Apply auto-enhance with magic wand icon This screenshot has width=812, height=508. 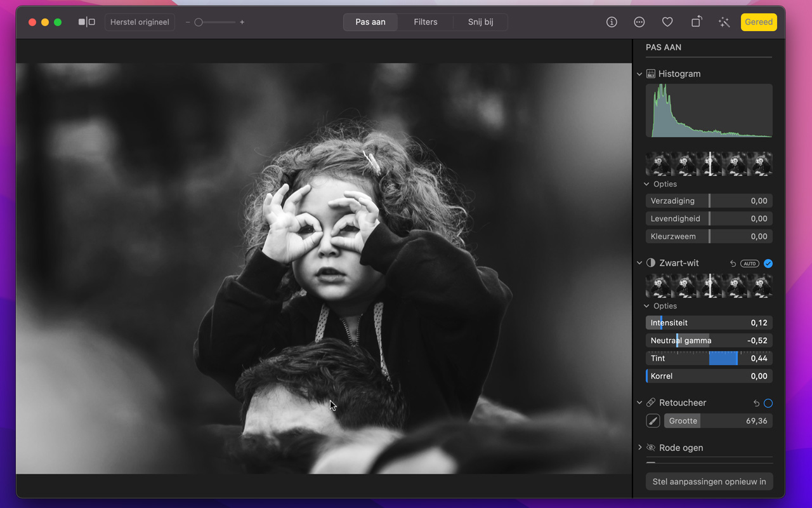click(724, 22)
